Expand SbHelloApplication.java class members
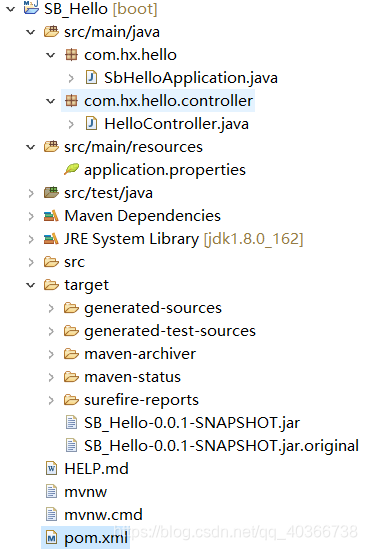The width and height of the screenshot is (367, 550). tap(71, 78)
